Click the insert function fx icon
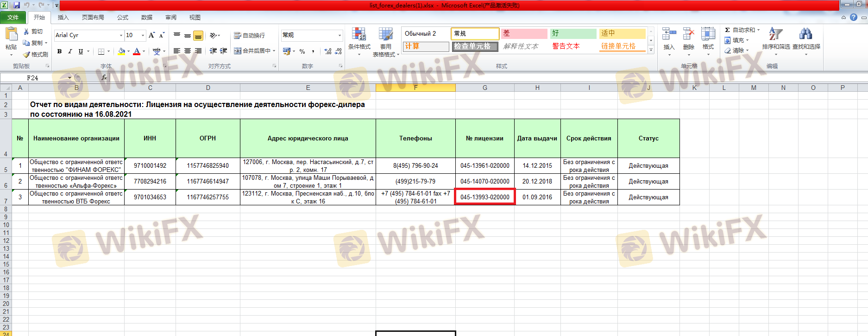 [x=104, y=77]
